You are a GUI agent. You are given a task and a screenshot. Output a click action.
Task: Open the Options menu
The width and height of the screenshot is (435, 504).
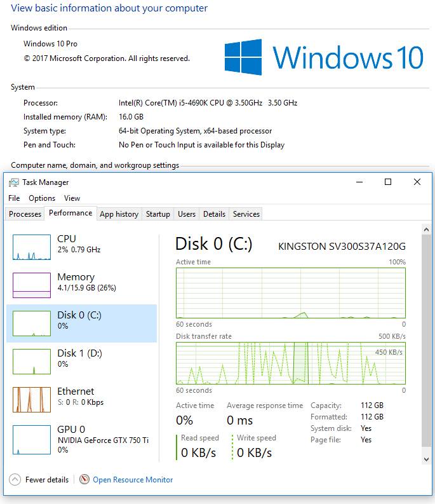[42, 198]
